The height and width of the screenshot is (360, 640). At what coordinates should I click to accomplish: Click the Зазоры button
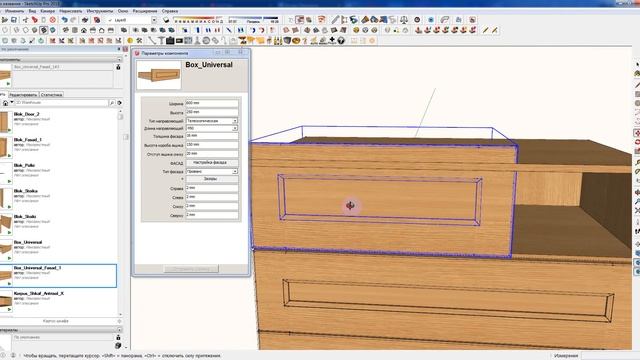pyautogui.click(x=212, y=179)
